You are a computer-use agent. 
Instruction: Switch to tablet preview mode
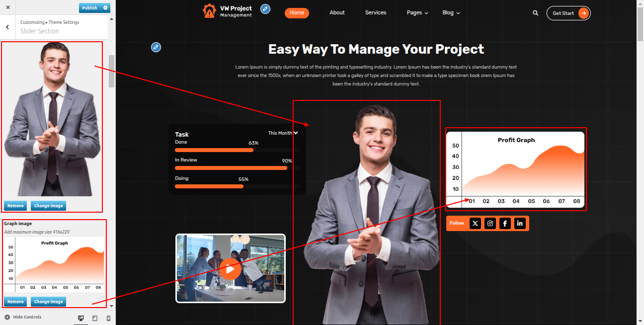coord(95,318)
